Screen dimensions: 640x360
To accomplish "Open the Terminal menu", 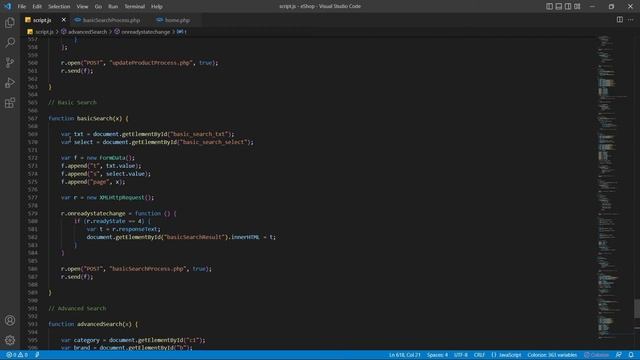I will (x=134, y=7).
